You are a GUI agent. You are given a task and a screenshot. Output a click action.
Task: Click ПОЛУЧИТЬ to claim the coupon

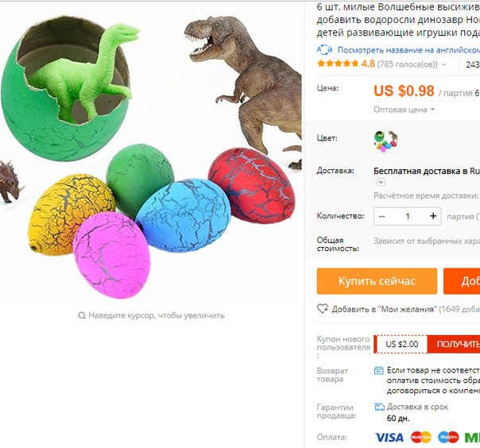tap(454, 344)
